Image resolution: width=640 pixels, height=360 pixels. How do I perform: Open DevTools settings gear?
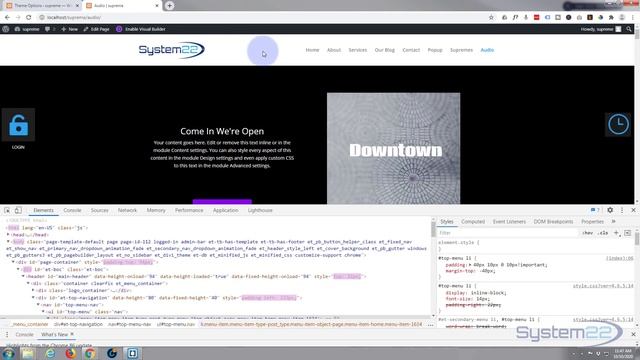(610, 210)
